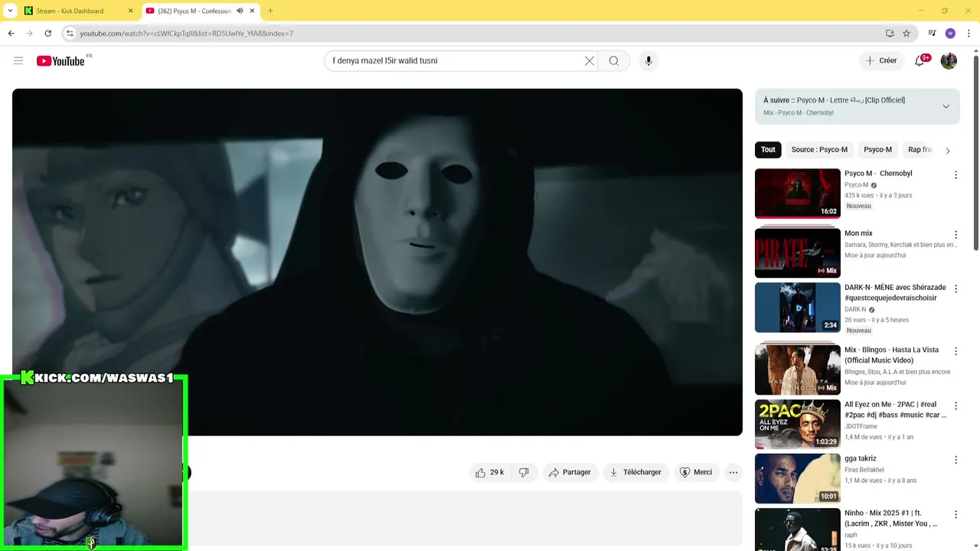The image size is (980, 551).
Task: Open All Eyez on Me 2PAC thumbnail
Action: 798,424
